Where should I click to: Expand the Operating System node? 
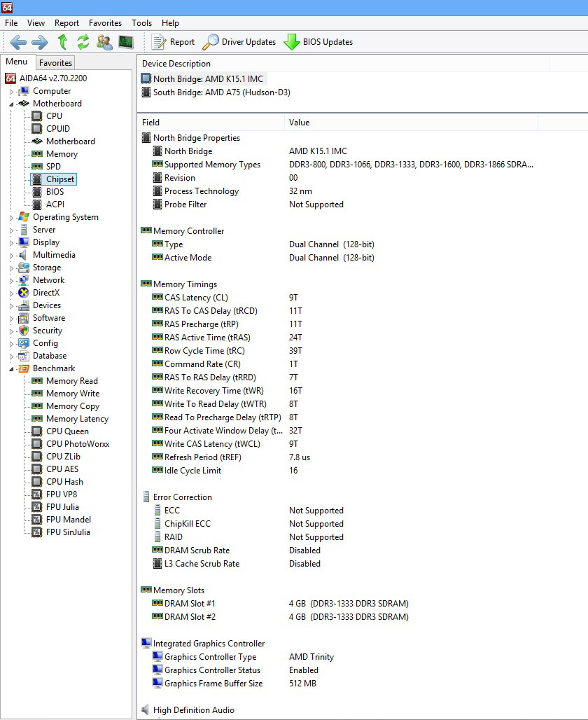pyautogui.click(x=12, y=218)
